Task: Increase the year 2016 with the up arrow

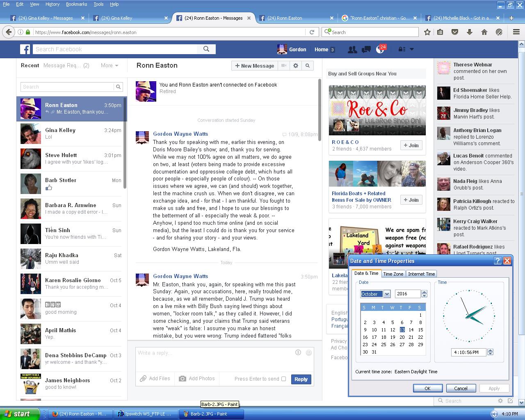Action: [x=424, y=292]
